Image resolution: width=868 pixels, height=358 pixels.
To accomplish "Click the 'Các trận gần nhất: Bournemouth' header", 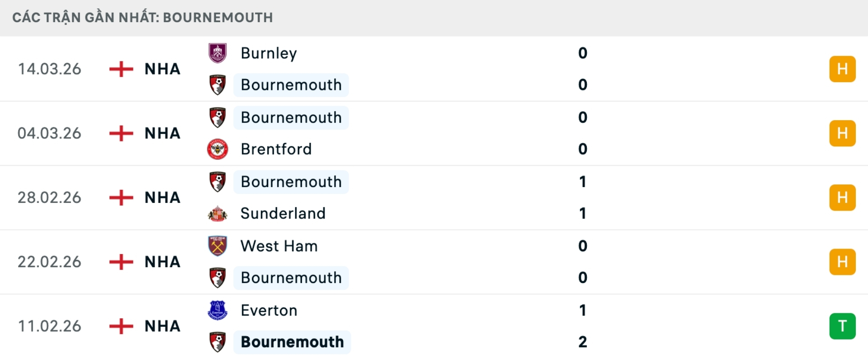I will tap(143, 18).
